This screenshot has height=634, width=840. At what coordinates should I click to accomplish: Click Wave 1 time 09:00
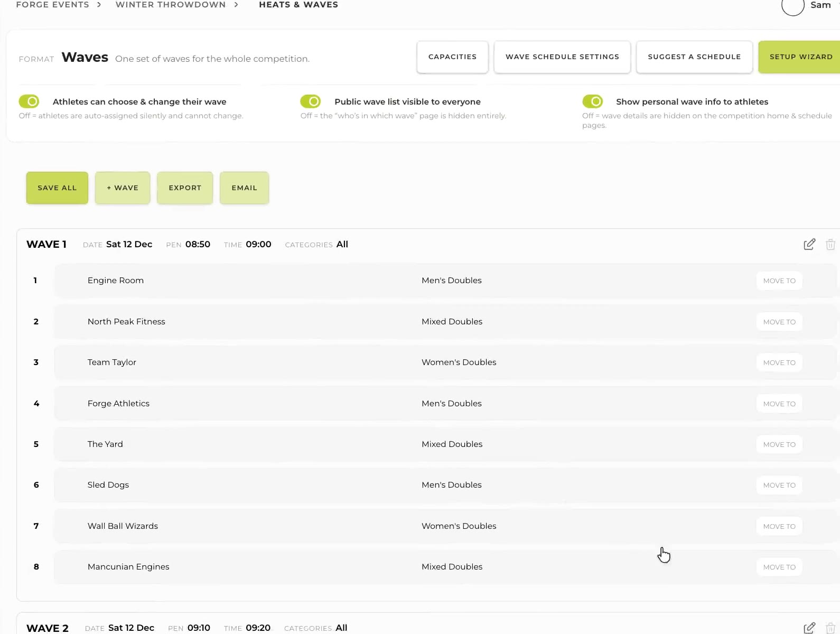pyautogui.click(x=258, y=244)
